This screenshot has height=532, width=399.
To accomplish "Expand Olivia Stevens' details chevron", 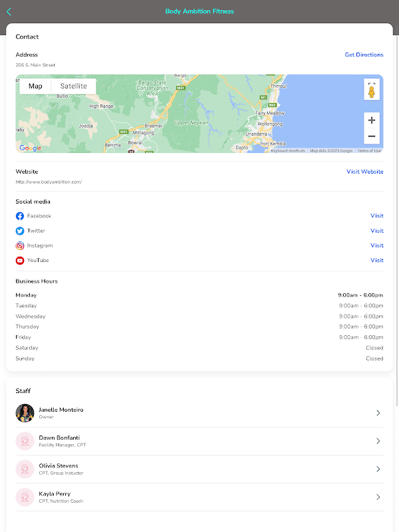I will (378, 469).
